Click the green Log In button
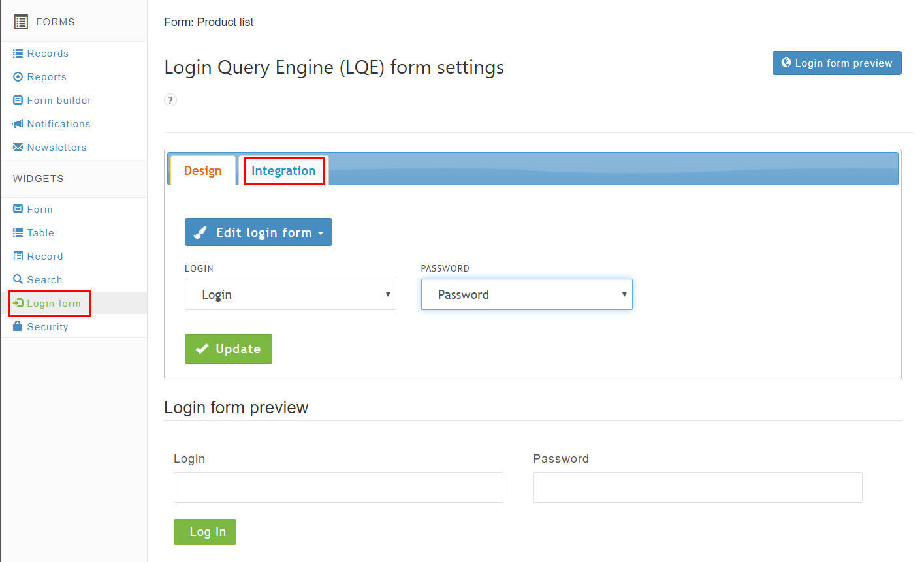 205,532
